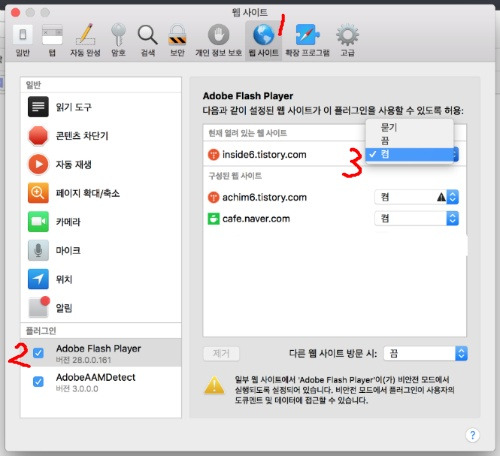Screen dimensions: 500x456
Task: Open achim6.tistory.com permission dropdown
Action: tap(416, 197)
